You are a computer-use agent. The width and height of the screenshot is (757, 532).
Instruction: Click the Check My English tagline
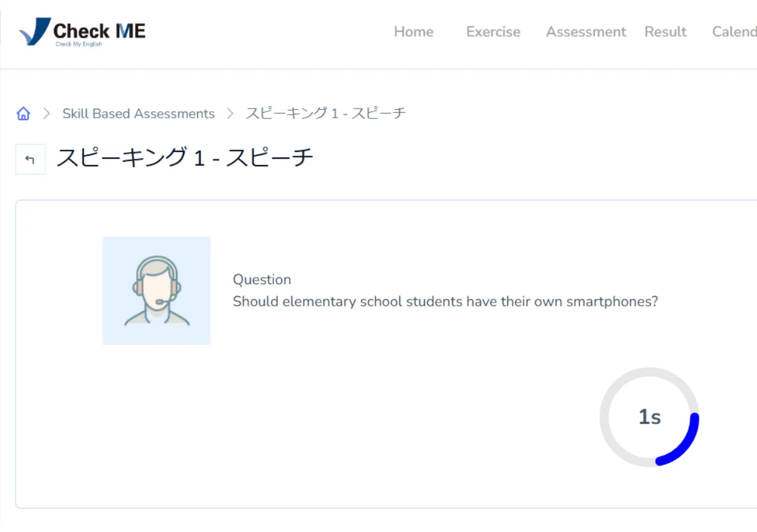78,45
